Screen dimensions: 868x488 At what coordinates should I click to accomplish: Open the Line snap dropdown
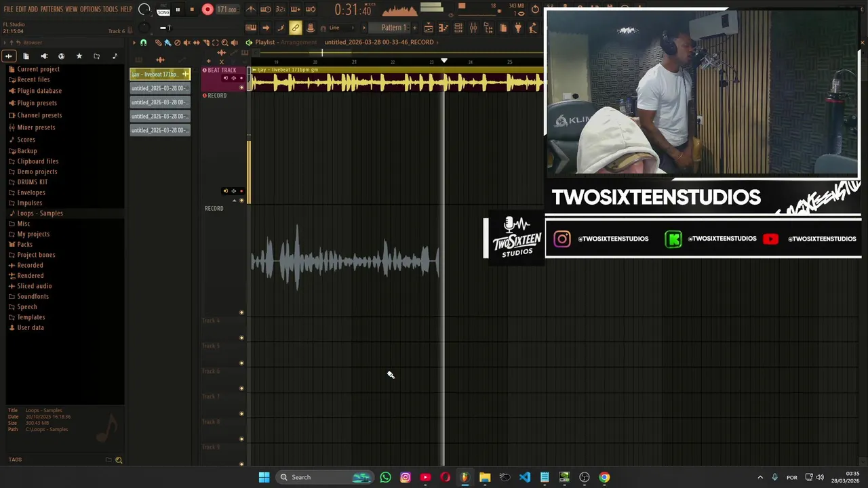coord(342,28)
